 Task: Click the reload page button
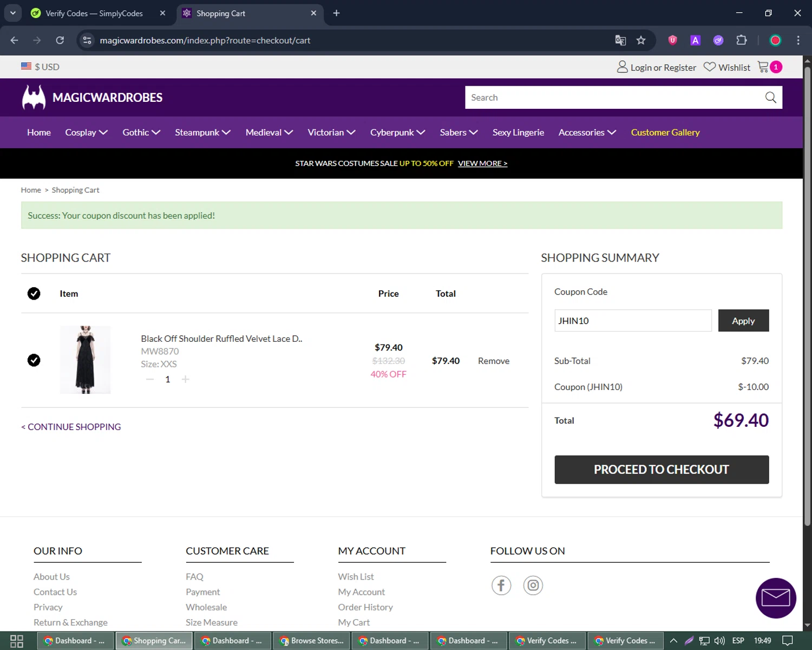point(60,40)
